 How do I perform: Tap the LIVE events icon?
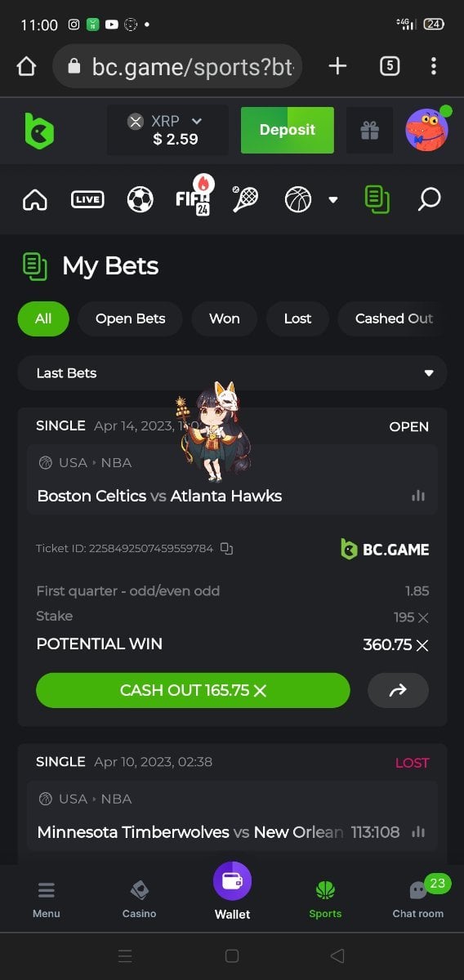87,199
